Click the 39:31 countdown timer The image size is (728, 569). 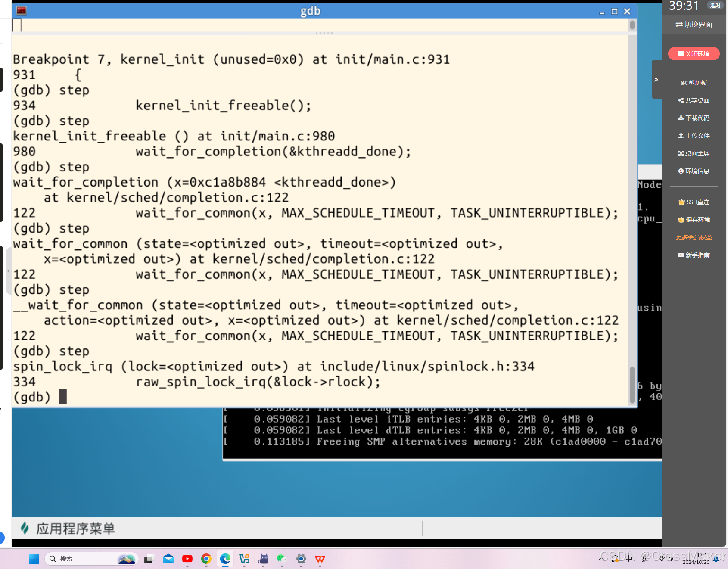tap(684, 6)
